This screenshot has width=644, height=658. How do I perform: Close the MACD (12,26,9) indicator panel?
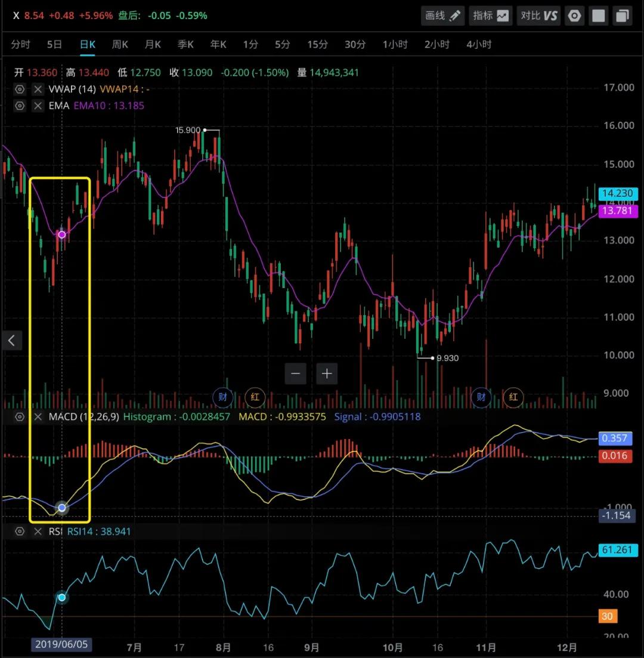tap(38, 416)
